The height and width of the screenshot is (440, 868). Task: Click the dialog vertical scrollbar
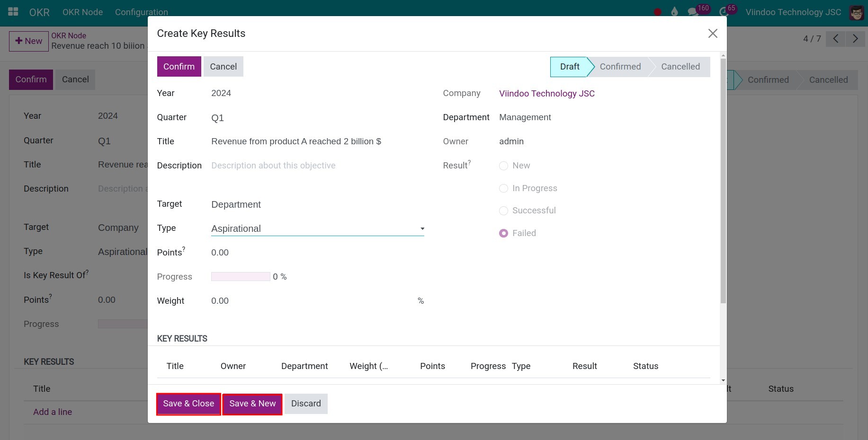pos(723,180)
